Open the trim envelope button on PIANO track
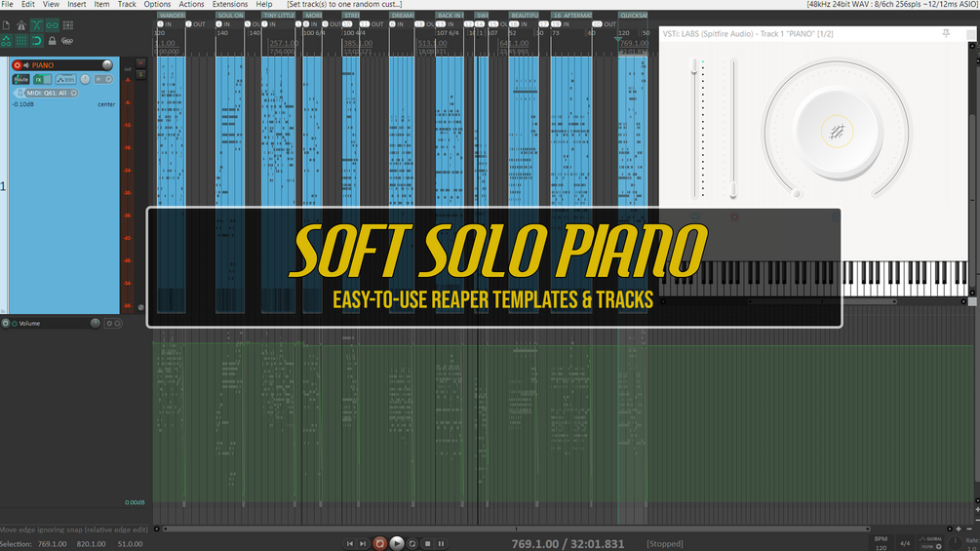 point(65,79)
